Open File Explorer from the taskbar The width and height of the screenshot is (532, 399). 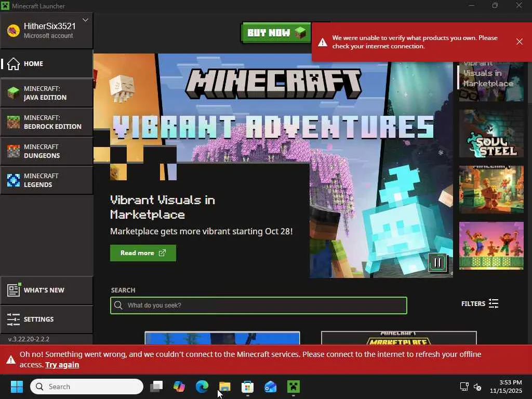click(x=225, y=387)
